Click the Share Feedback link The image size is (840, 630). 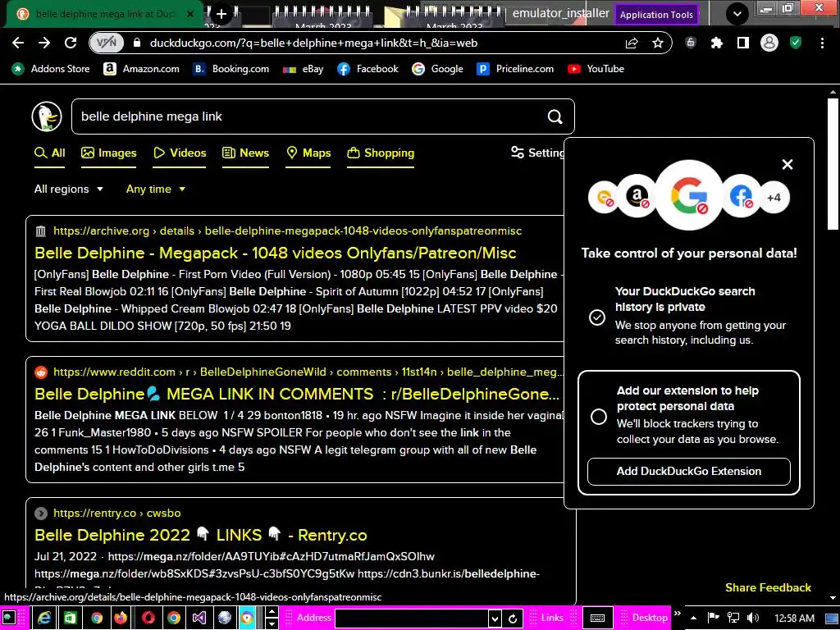pyautogui.click(x=768, y=587)
